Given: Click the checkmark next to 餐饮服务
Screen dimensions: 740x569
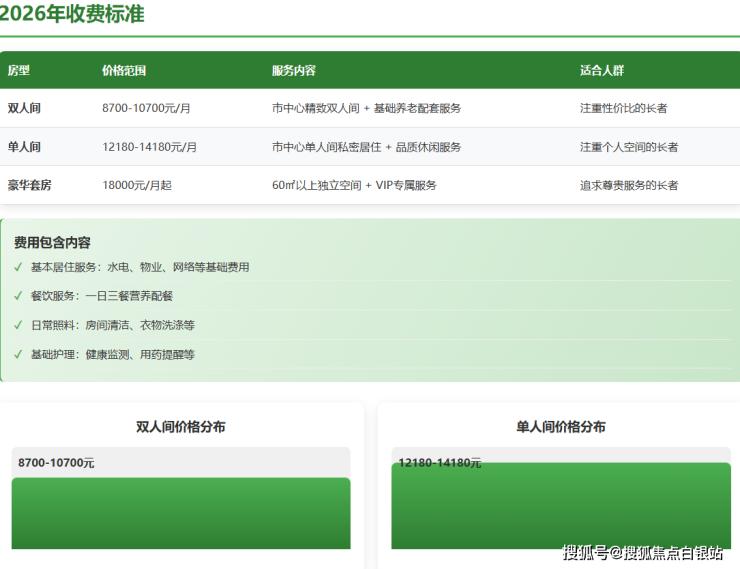Looking at the screenshot, I should [18, 296].
